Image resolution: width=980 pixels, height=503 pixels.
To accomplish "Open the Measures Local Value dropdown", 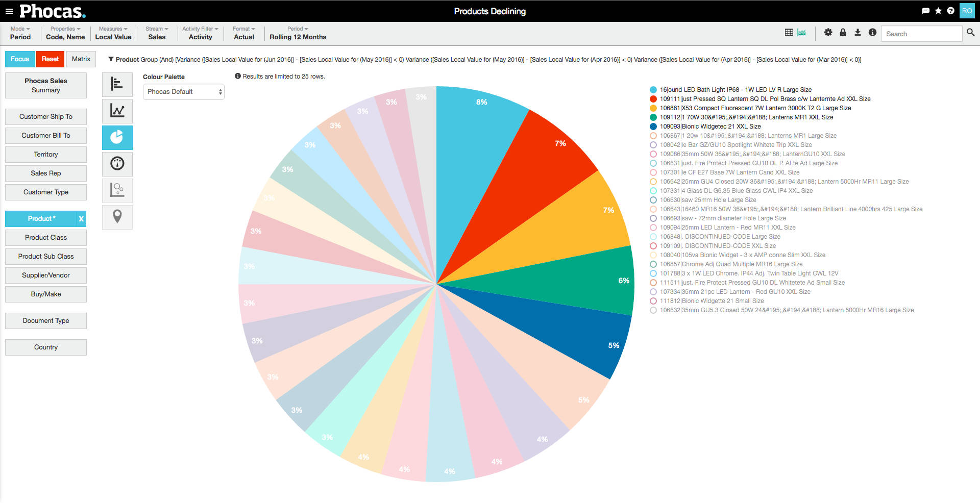I will [x=113, y=33].
